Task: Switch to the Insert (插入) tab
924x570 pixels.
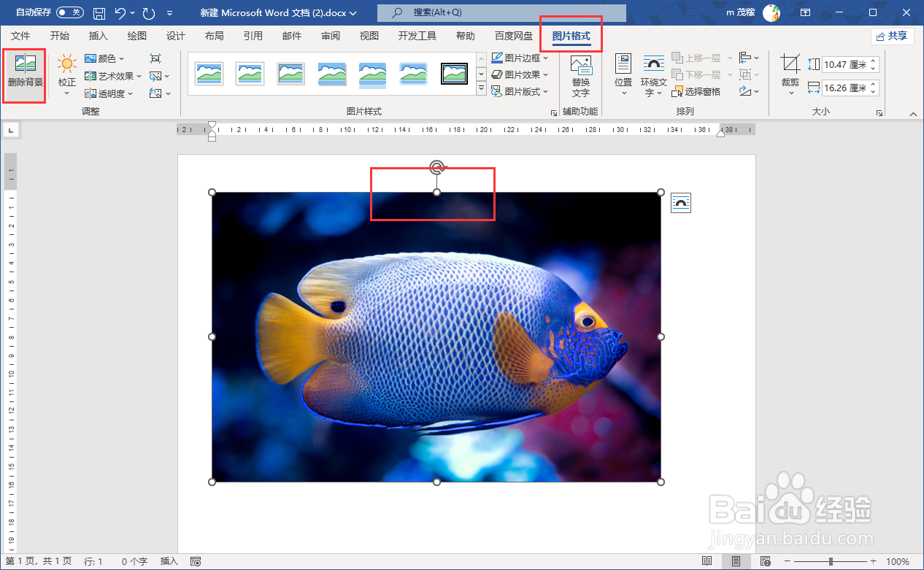Action: click(x=98, y=36)
